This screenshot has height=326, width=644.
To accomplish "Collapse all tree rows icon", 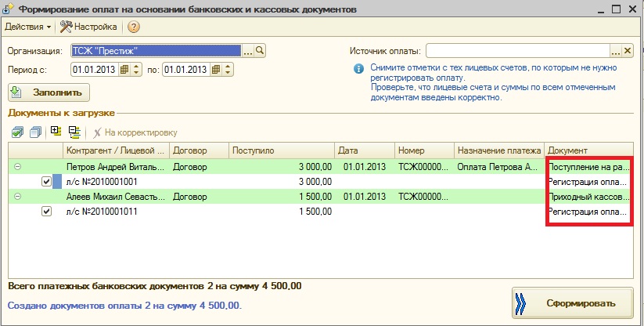I will pyautogui.click(x=74, y=132).
